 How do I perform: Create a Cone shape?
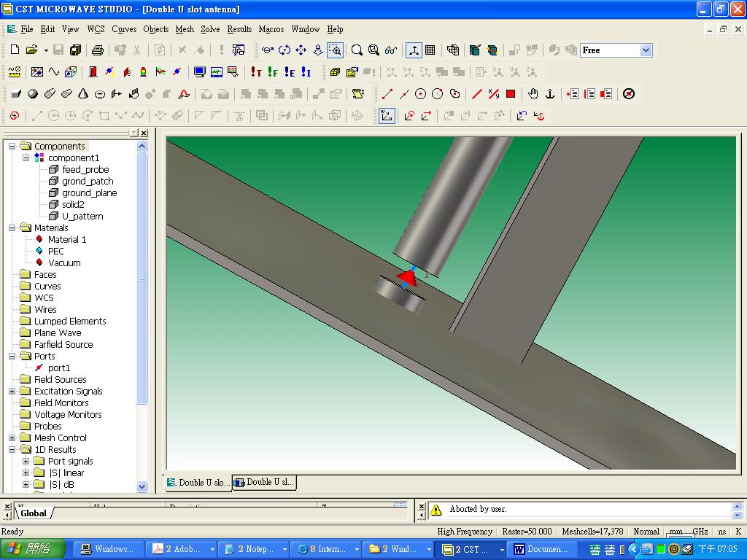(83, 94)
